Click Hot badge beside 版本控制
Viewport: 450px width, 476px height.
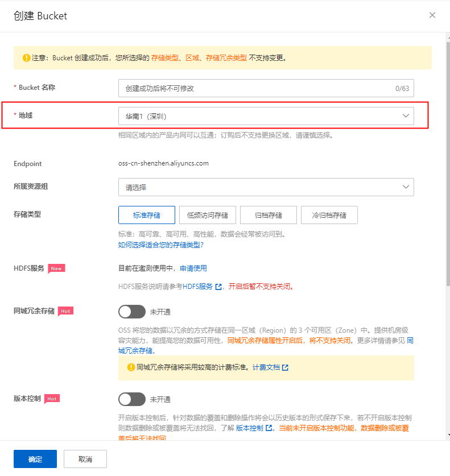52,399
